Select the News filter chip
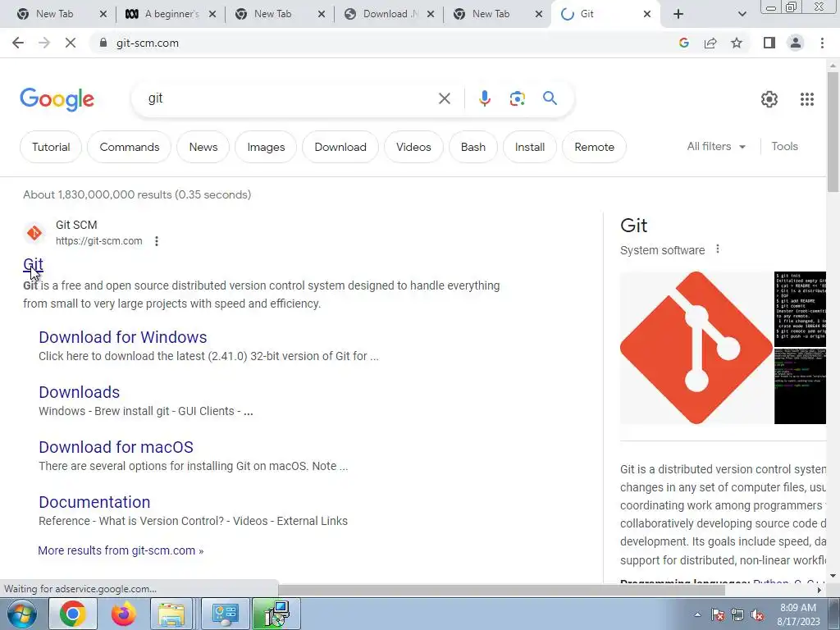840x630 pixels. pyautogui.click(x=203, y=147)
